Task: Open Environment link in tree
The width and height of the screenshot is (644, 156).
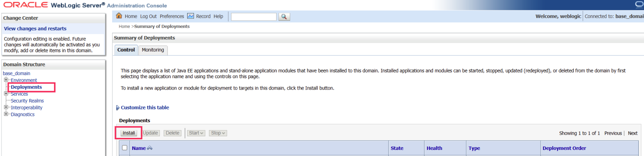Action: tap(24, 80)
